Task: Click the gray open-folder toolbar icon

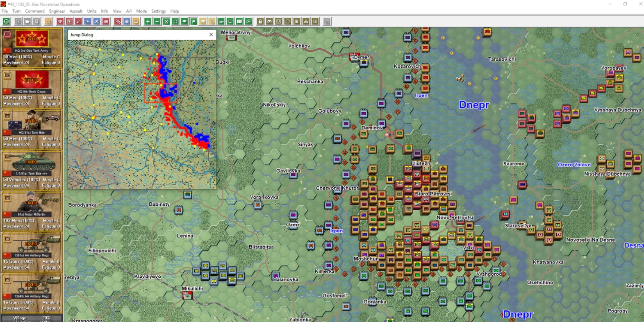Action: click(x=27, y=21)
